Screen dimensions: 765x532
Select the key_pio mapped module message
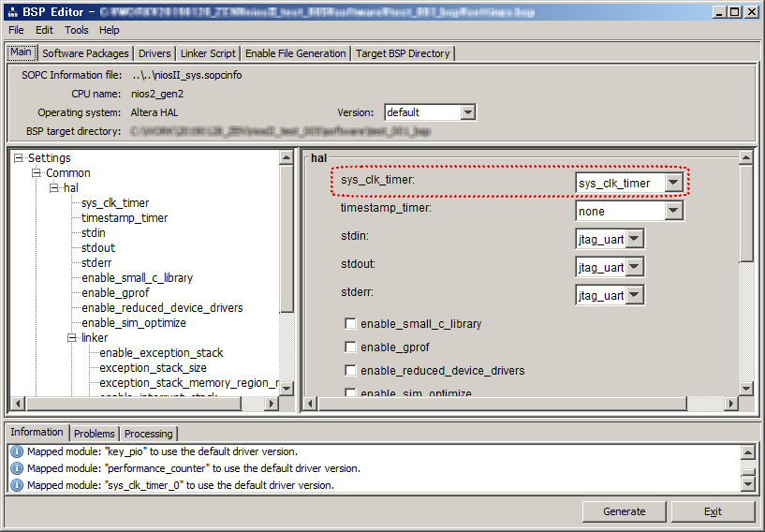point(163,451)
